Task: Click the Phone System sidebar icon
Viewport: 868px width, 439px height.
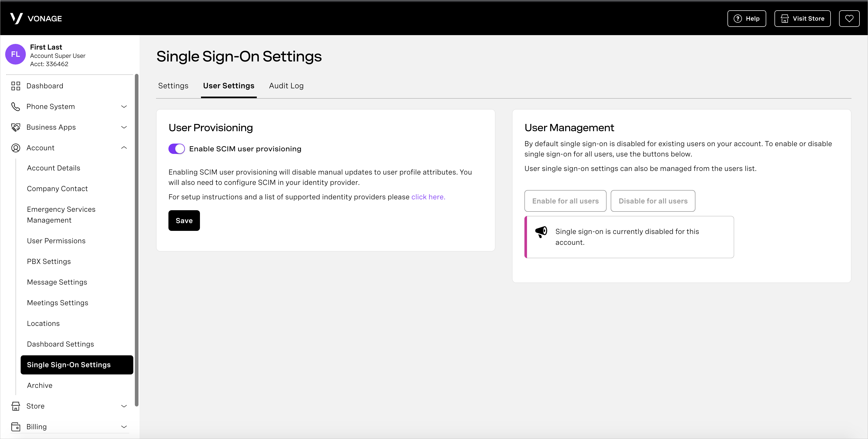Action: coord(15,106)
